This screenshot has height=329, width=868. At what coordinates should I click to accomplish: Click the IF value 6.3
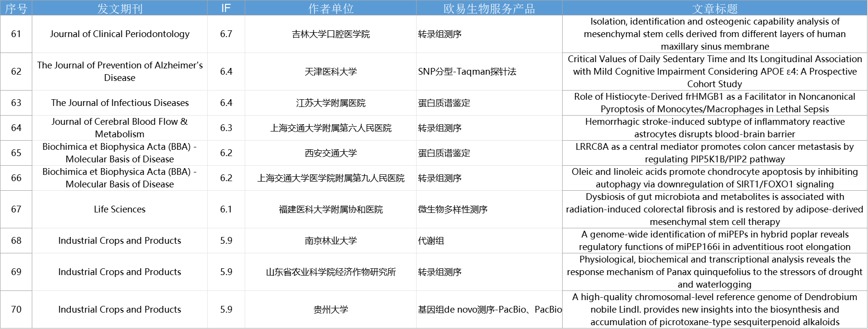click(x=226, y=128)
